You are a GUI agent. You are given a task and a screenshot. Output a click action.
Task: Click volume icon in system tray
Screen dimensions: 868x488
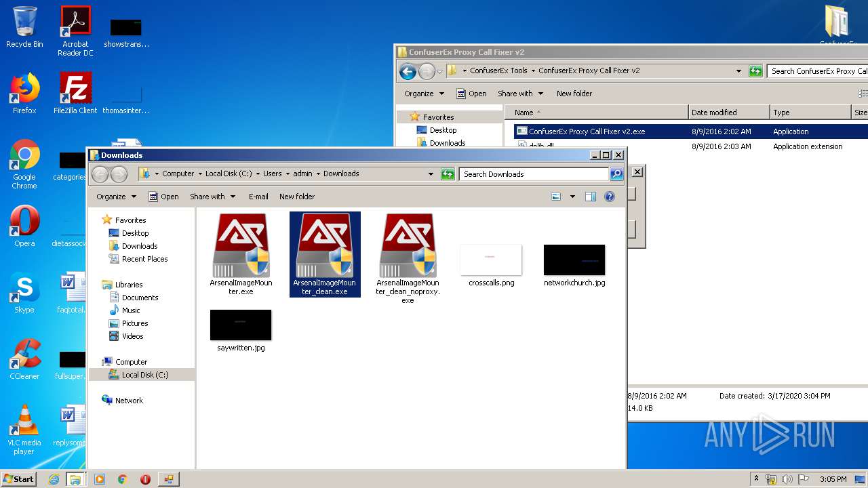click(787, 479)
